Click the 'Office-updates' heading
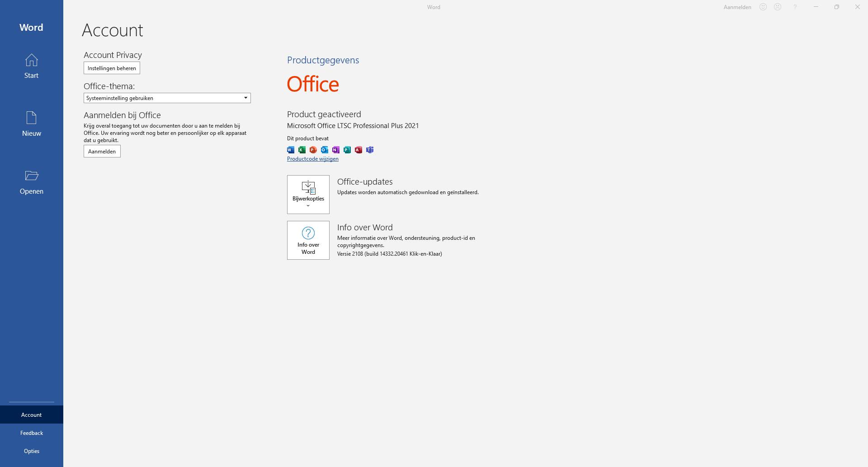 [x=365, y=182]
